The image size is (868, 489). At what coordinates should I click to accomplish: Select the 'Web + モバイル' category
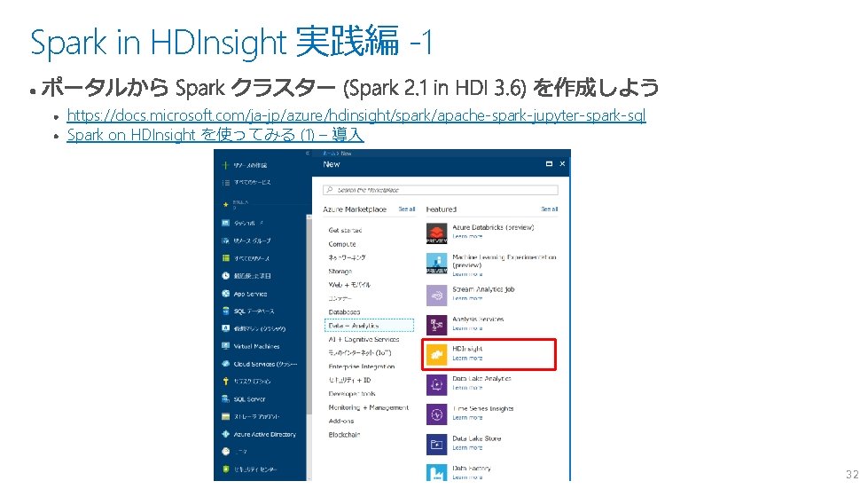349,285
